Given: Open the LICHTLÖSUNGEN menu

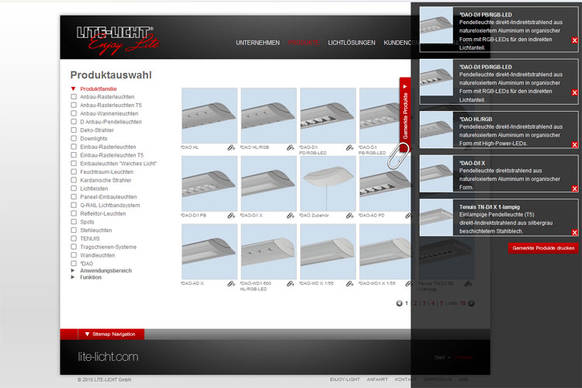Looking at the screenshot, I should [x=351, y=43].
